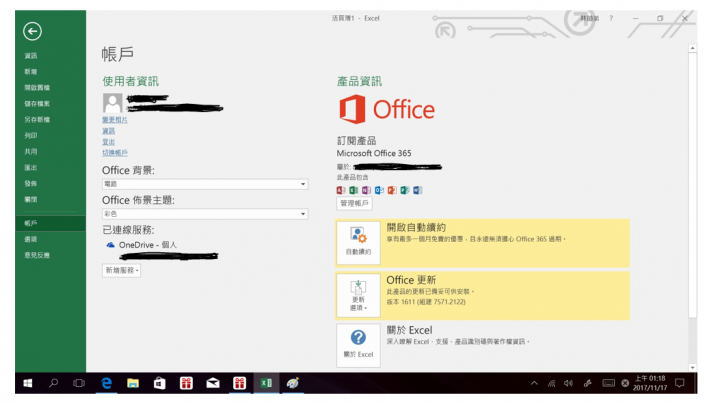Select 發佈 in the sidebar

(x=31, y=184)
